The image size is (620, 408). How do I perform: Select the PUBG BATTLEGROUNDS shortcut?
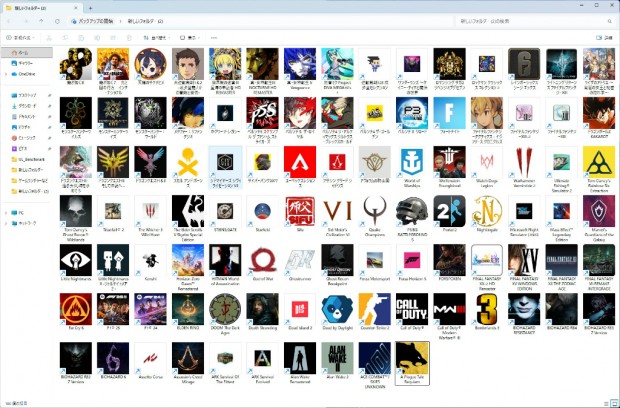click(413, 210)
